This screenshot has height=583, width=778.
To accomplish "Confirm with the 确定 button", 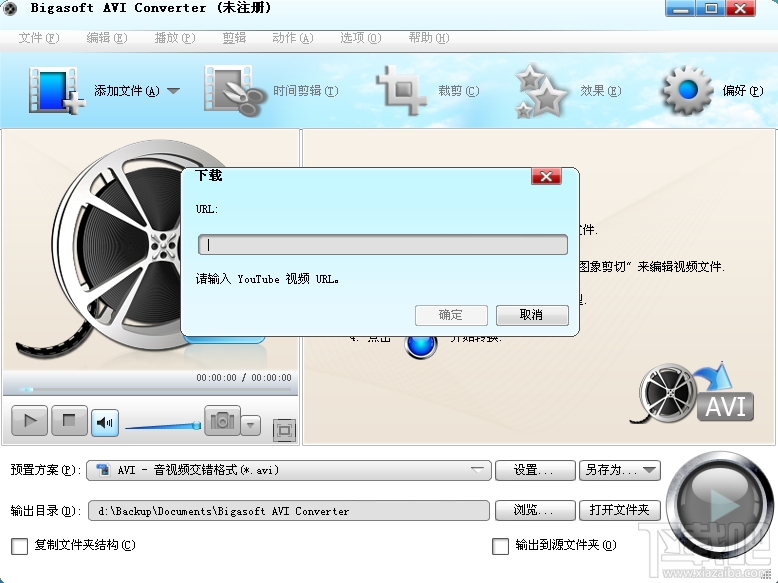I will (451, 315).
